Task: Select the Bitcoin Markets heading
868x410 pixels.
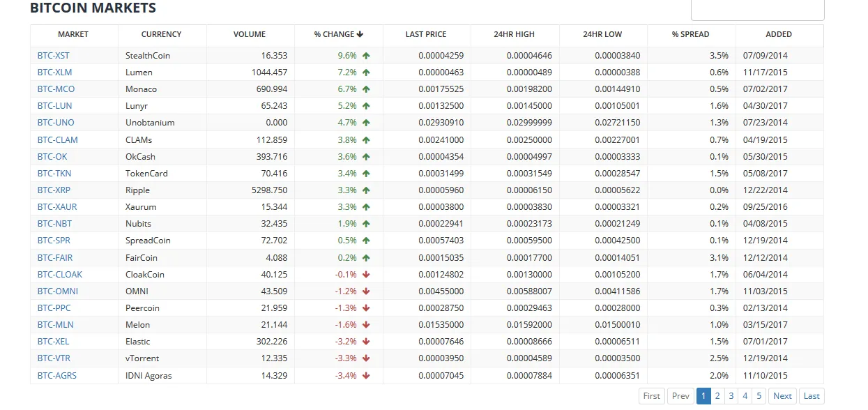Action: click(93, 8)
